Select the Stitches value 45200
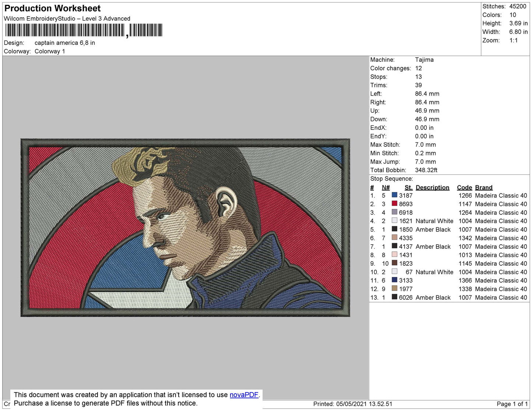Screen dimensions: 532x411 [x=518, y=6]
